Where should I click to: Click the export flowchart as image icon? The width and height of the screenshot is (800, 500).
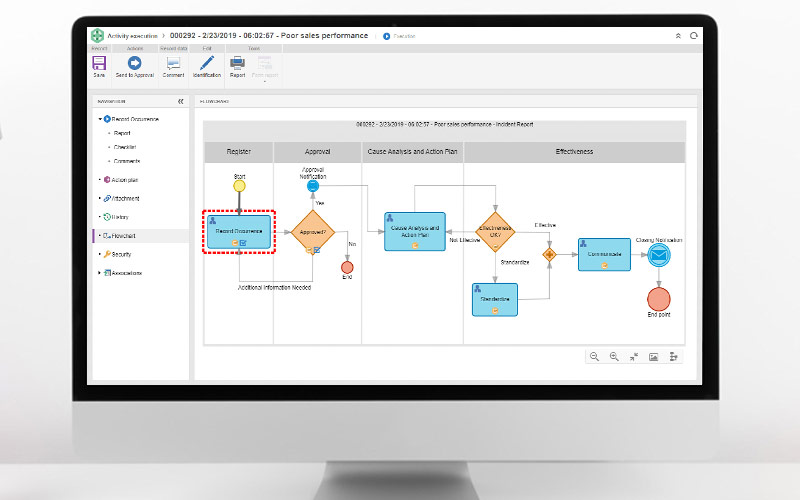click(654, 356)
